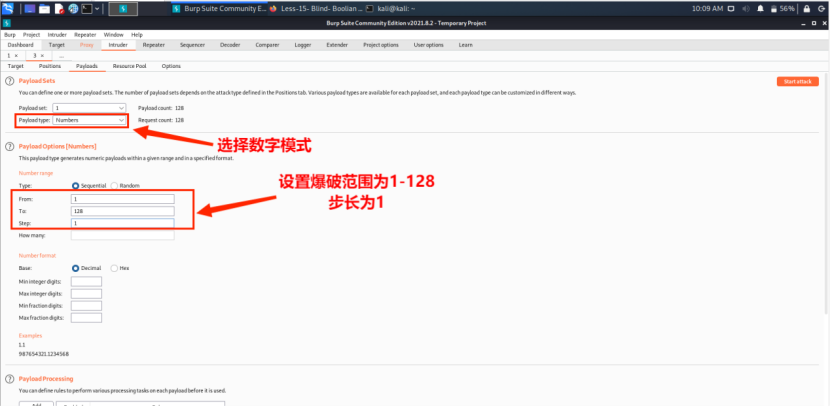Open help icon for Payload Sets
Image resolution: width=830 pixels, height=407 pixels.
point(9,81)
